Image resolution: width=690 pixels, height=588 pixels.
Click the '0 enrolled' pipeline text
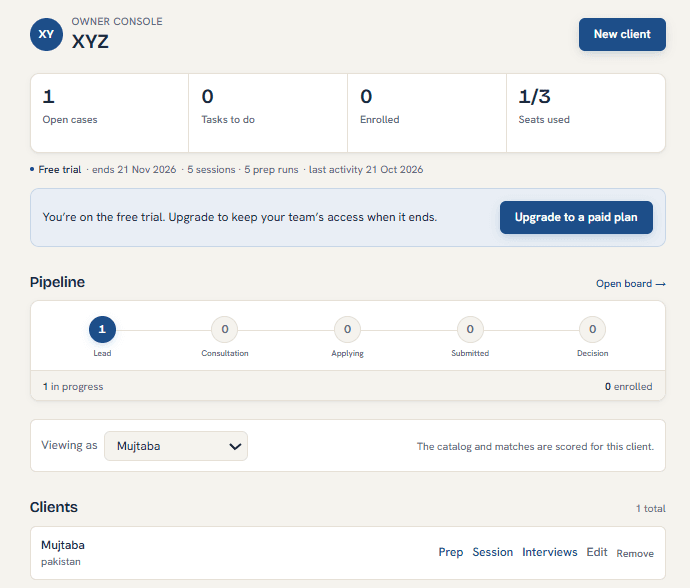coord(628,387)
